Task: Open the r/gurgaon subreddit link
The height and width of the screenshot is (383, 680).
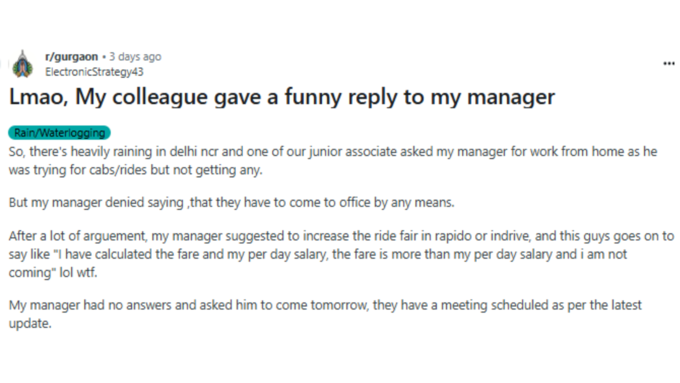Action: (x=72, y=57)
